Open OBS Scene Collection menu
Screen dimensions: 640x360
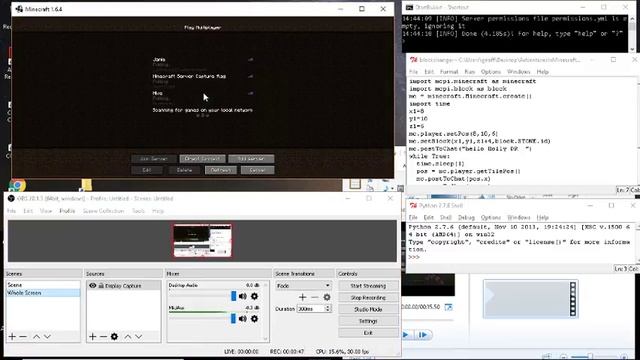coord(103,211)
